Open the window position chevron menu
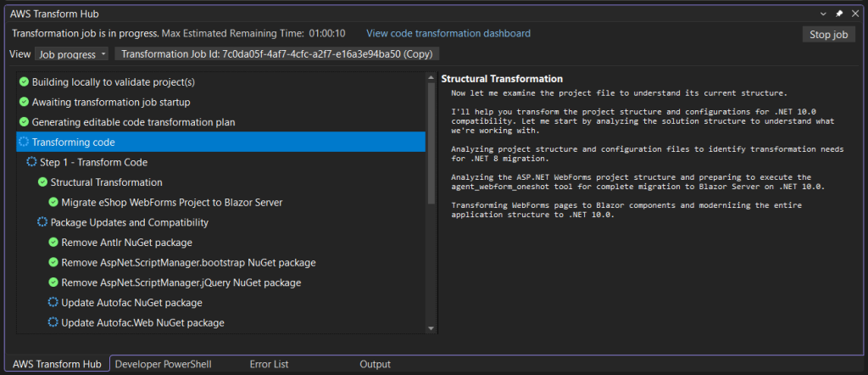Image resolution: width=868 pixels, height=375 pixels. [824, 14]
